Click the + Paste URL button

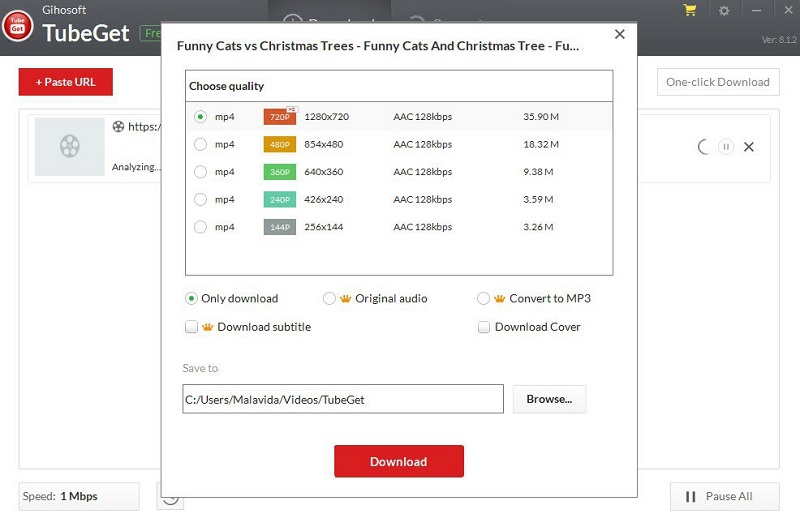(x=66, y=82)
